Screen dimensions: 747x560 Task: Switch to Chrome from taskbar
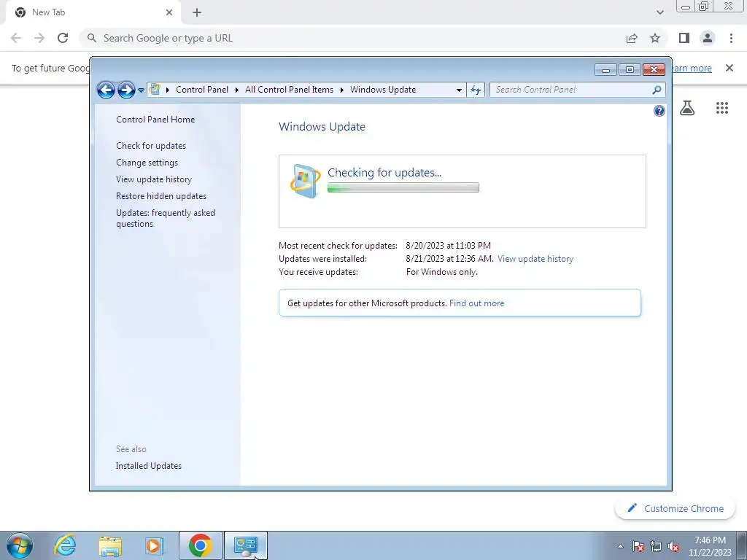click(200, 545)
